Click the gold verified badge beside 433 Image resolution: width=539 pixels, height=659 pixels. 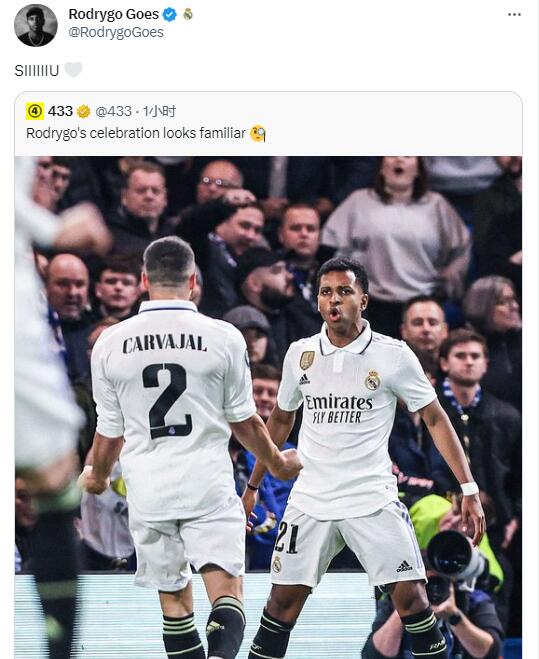(83, 111)
